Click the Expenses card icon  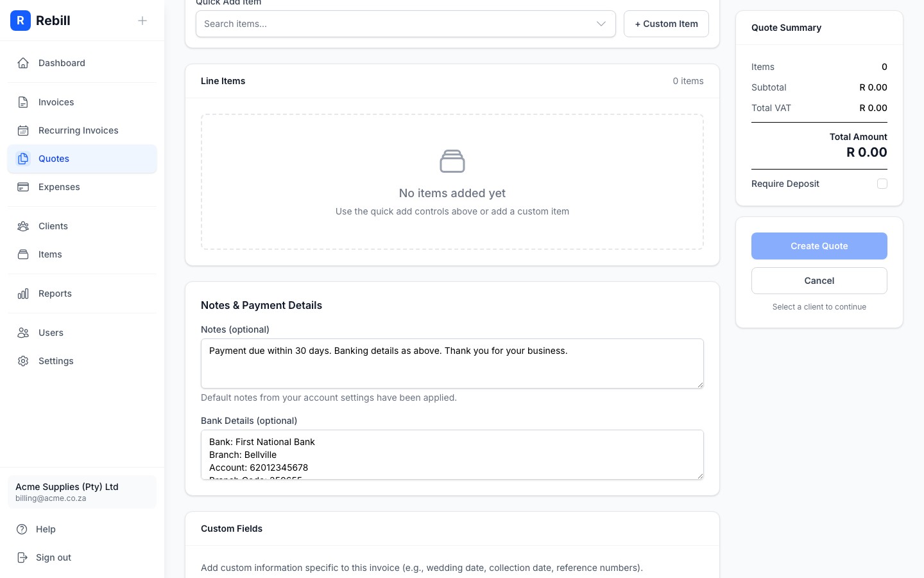click(23, 187)
